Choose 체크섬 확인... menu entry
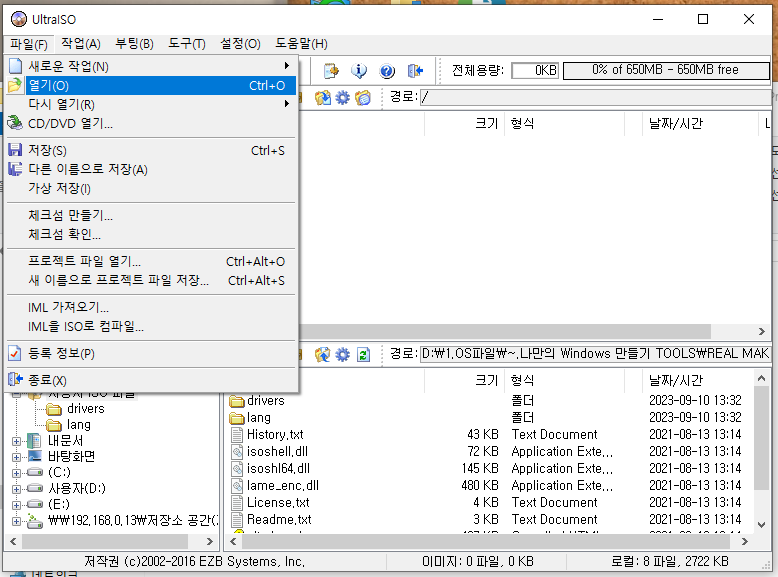Screen dimensions: 778x577 click(x=150, y=234)
